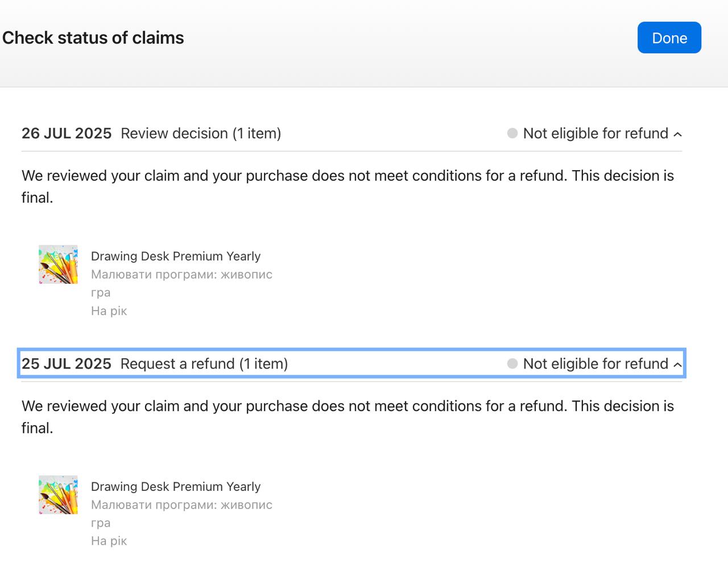Click "На рік" label under first claim

coord(109,311)
